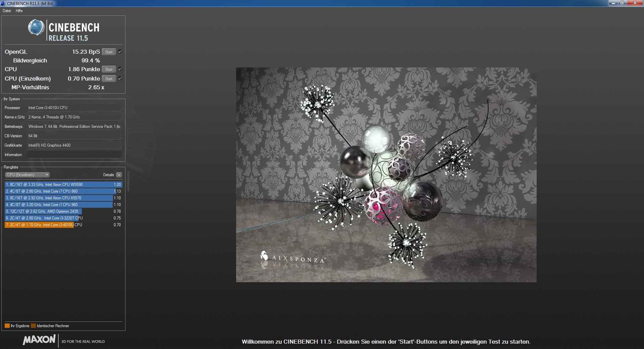Minimize the Cinebench window

click(x=613, y=3)
